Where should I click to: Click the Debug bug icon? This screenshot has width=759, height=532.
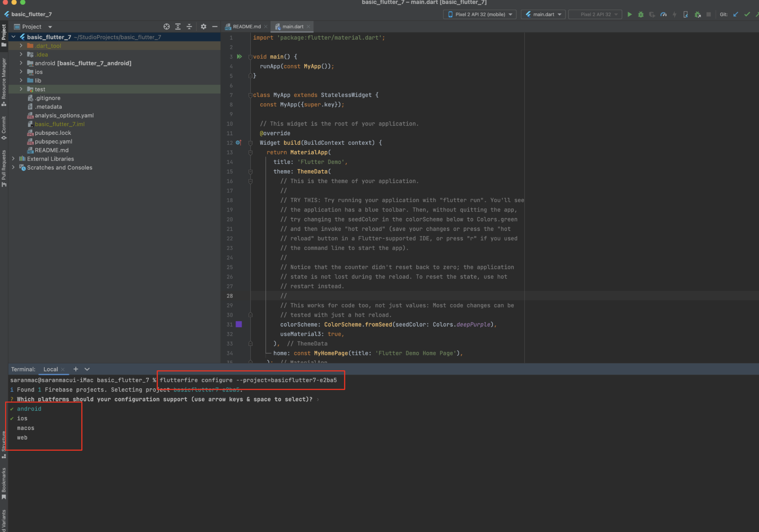(641, 14)
